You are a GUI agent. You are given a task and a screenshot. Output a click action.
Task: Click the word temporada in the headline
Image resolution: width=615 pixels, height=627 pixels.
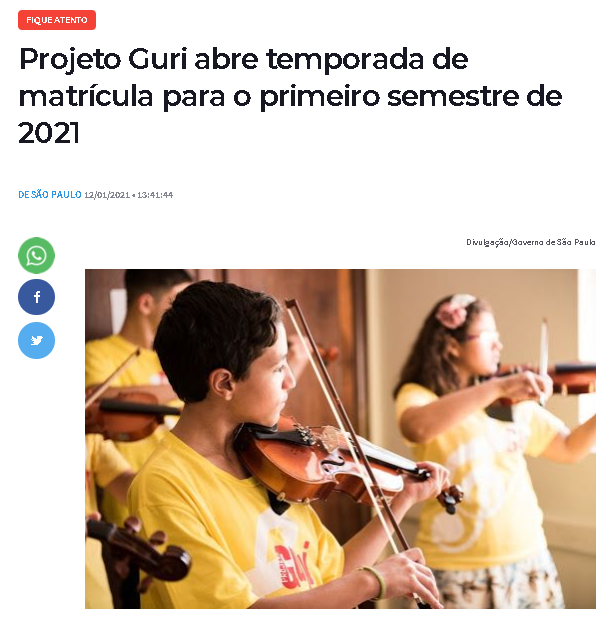(x=345, y=60)
